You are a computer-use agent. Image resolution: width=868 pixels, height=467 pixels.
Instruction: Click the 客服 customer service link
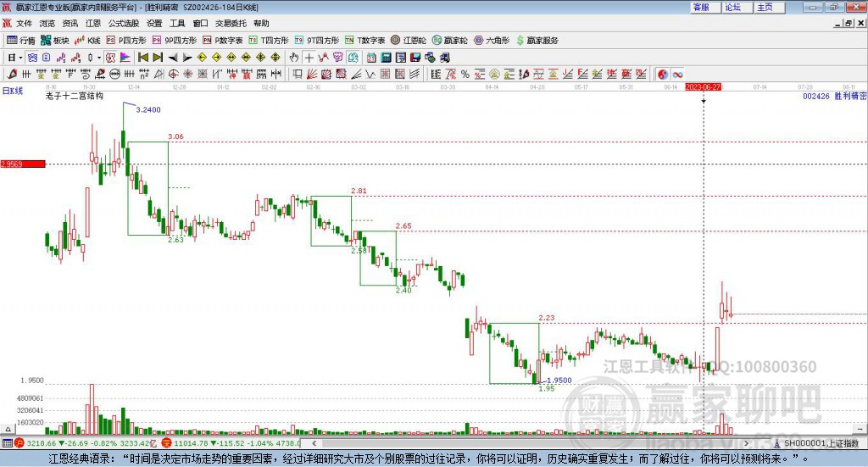[704, 7]
